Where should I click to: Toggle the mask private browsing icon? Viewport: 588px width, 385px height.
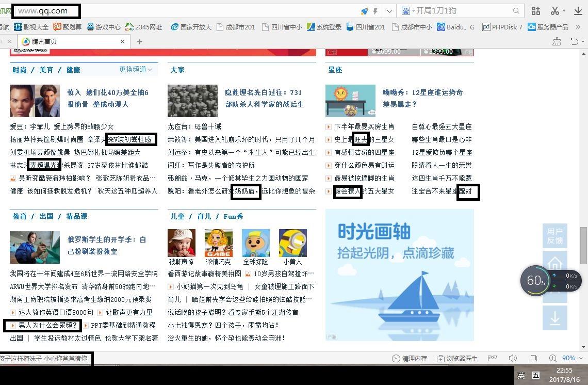pos(492,358)
